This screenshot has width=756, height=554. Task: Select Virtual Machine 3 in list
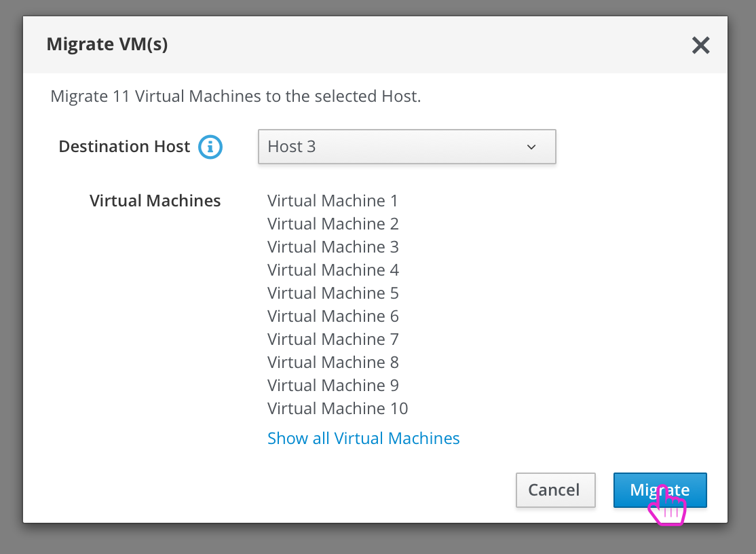click(x=333, y=247)
